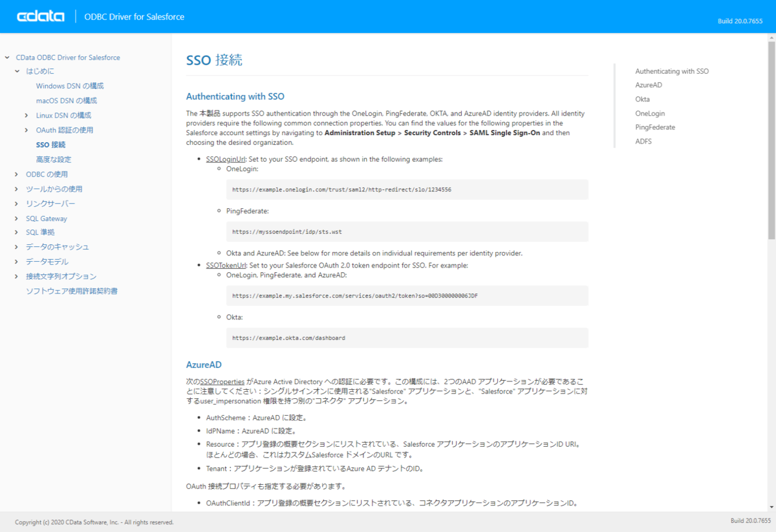This screenshot has width=776, height=532.
Task: Open ツールからの使用 section
Action: pos(54,189)
